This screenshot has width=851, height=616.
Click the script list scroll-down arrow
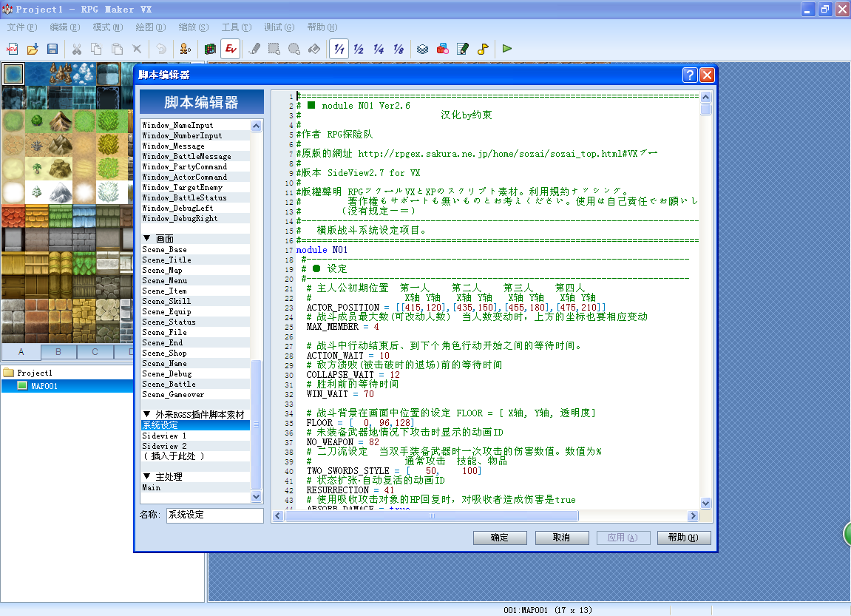point(256,497)
